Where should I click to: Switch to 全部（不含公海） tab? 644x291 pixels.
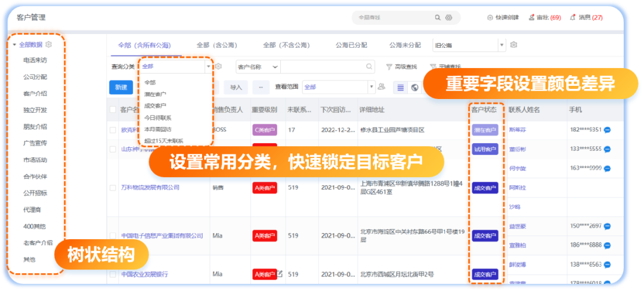coord(286,45)
